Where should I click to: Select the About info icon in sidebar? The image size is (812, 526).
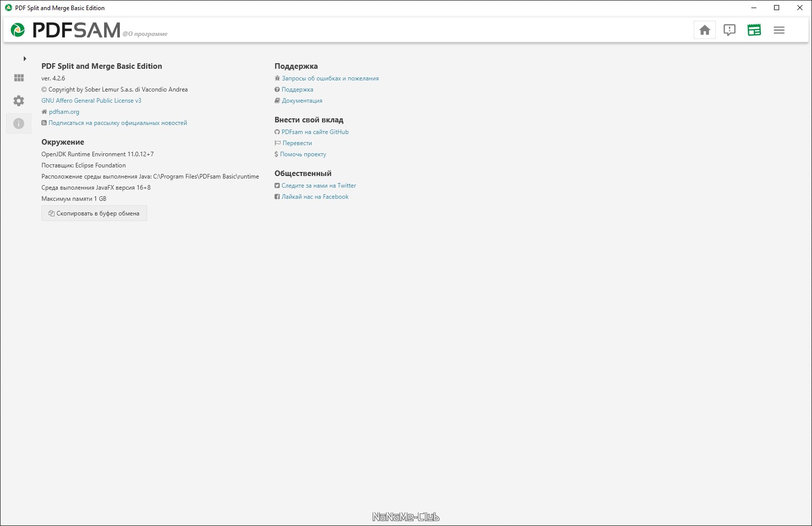click(19, 123)
